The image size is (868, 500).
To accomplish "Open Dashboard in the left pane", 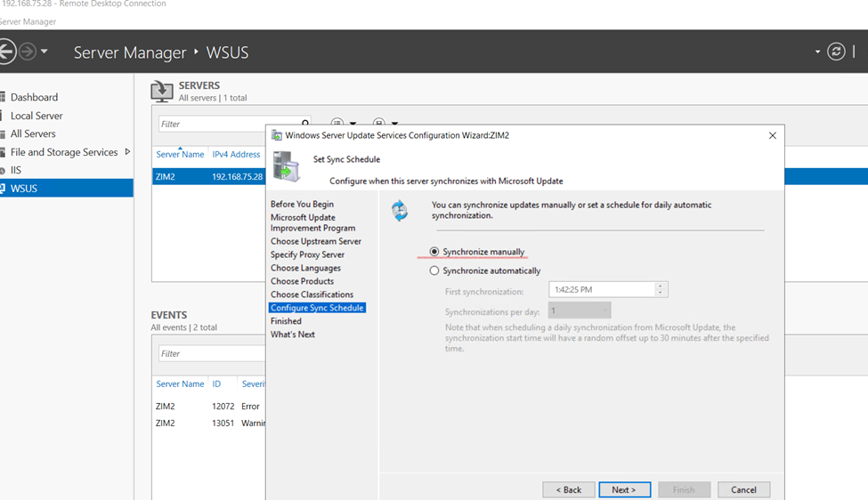I will (34, 97).
